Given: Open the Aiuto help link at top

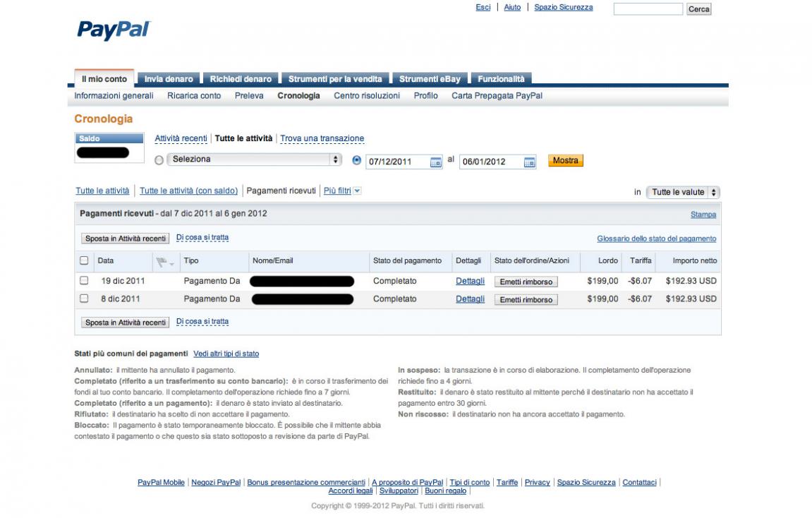Looking at the screenshot, I should (512, 7).
